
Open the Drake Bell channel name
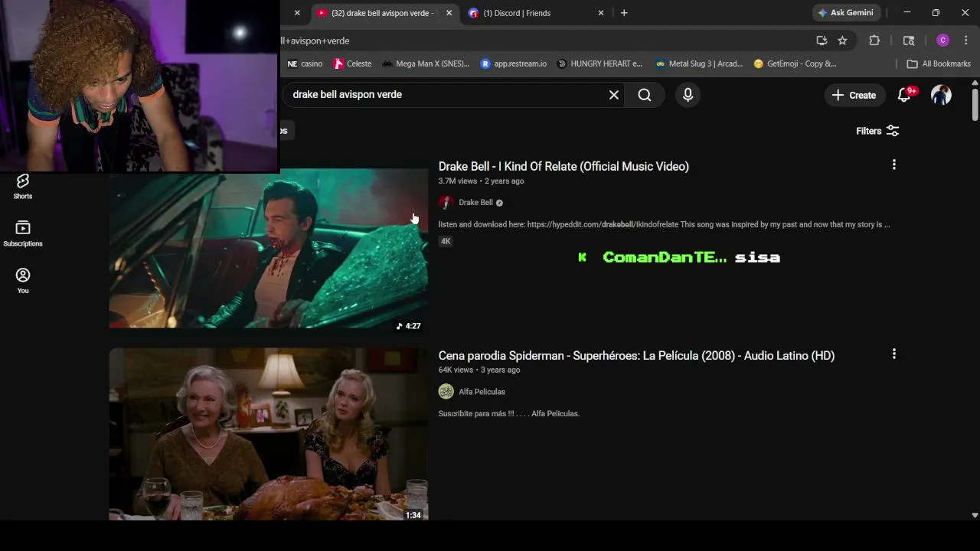(475, 203)
